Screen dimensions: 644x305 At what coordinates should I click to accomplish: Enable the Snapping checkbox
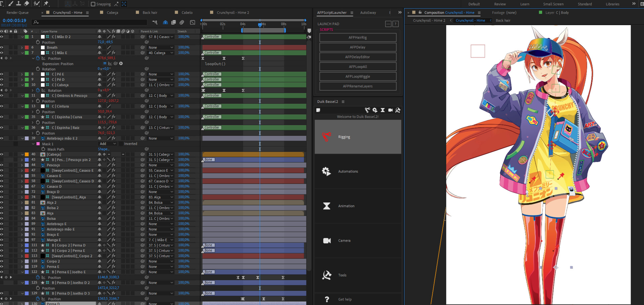(93, 4)
